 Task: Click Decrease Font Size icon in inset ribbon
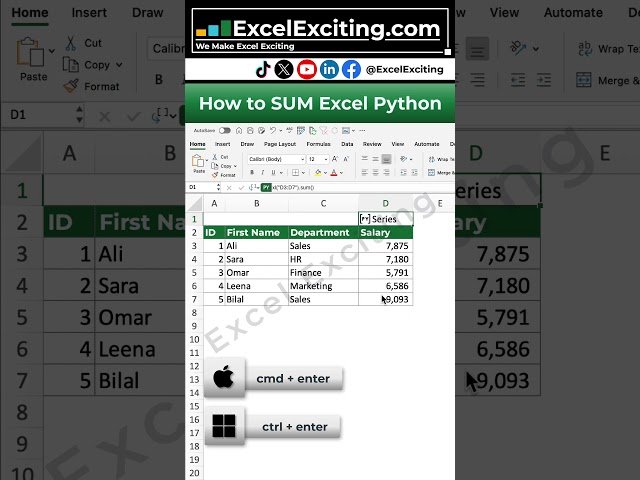347,159
